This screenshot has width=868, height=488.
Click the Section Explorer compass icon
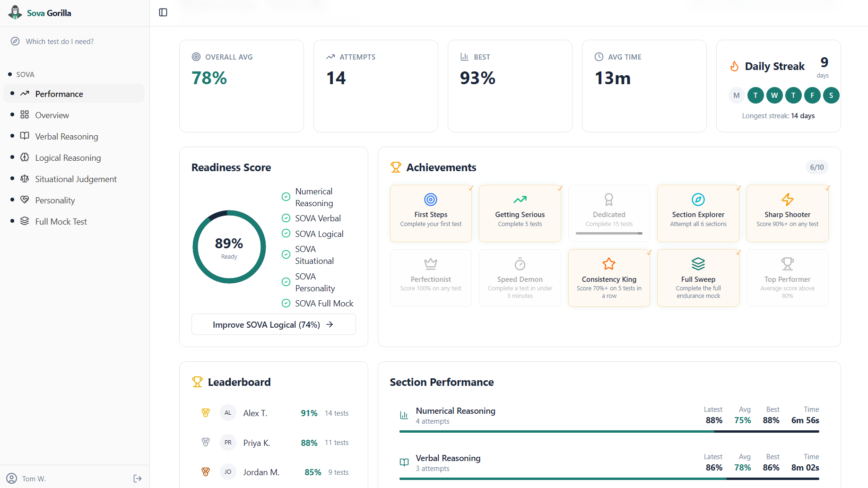pos(698,200)
